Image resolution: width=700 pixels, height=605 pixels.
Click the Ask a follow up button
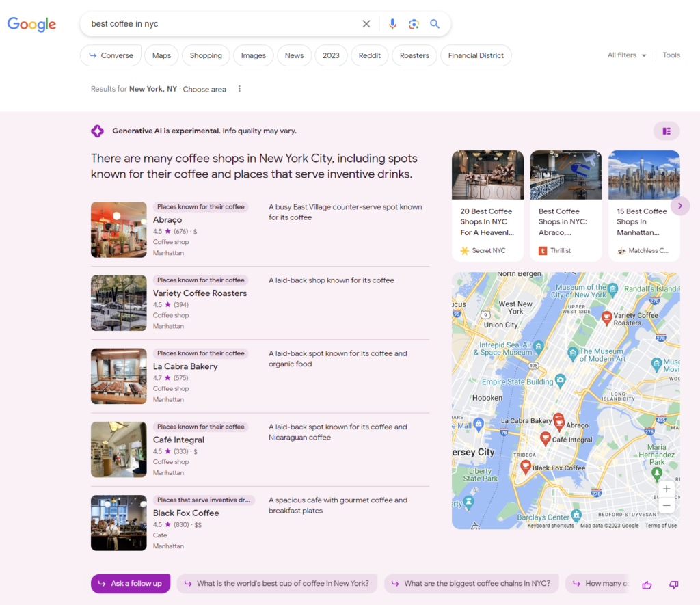[x=131, y=584]
